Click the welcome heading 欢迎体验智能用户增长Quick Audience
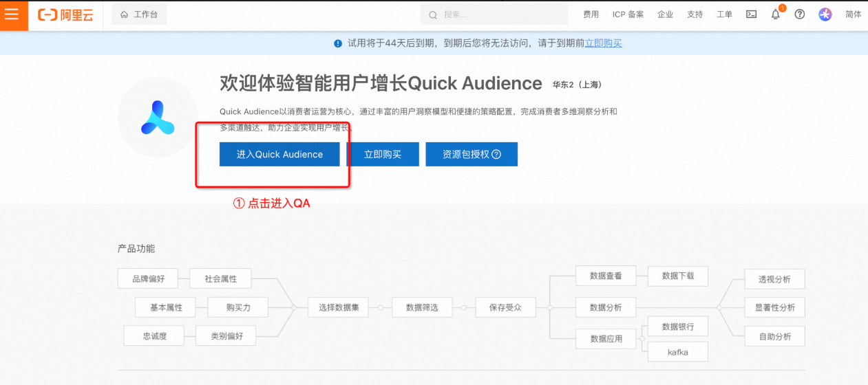 381,83
